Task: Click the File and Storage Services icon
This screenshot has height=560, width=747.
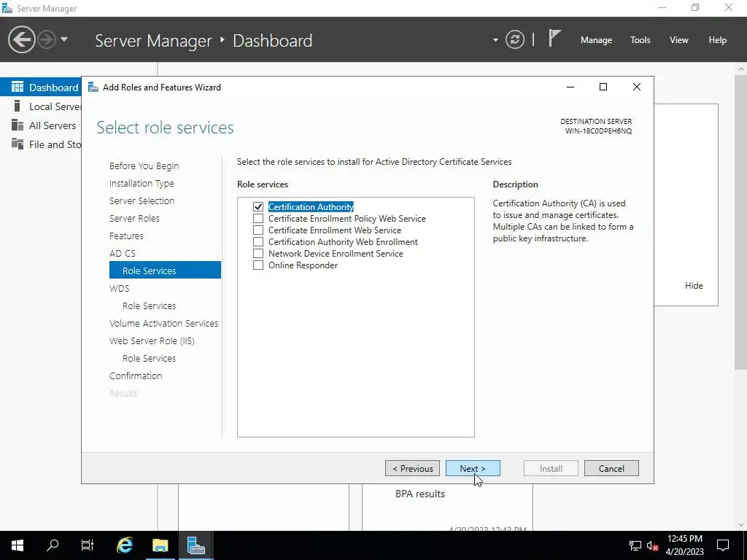Action: [18, 144]
